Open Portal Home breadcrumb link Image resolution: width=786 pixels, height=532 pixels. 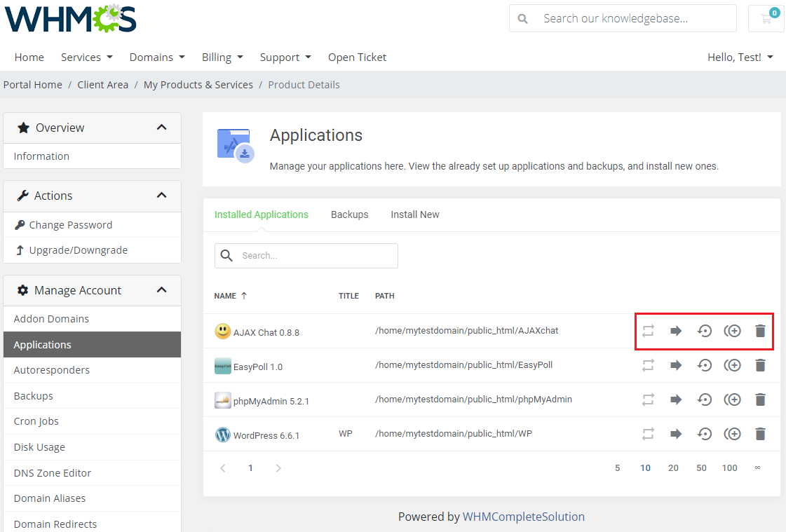(x=32, y=85)
